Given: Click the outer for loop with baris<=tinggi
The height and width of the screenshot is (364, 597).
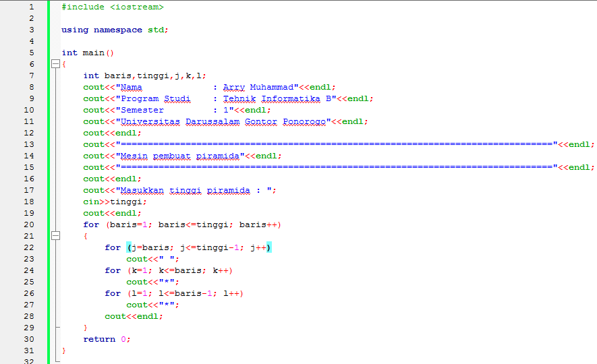Looking at the screenshot, I should pos(182,224).
